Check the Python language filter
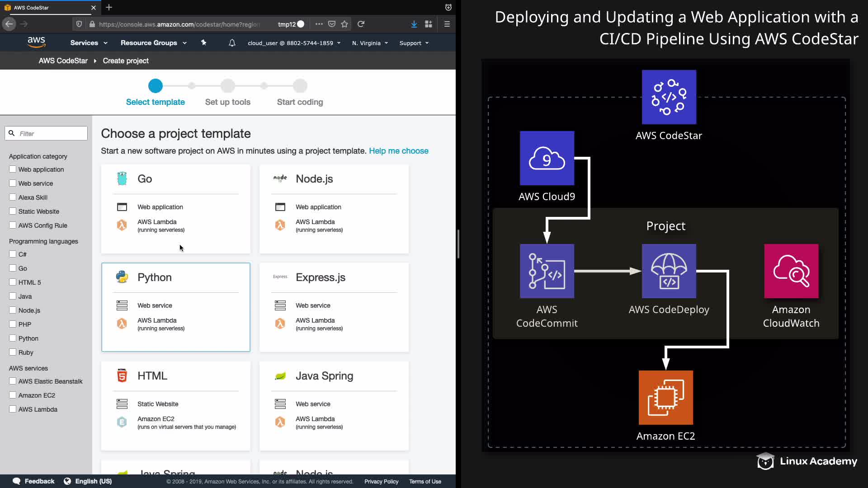The height and width of the screenshot is (488, 868). point(13,338)
